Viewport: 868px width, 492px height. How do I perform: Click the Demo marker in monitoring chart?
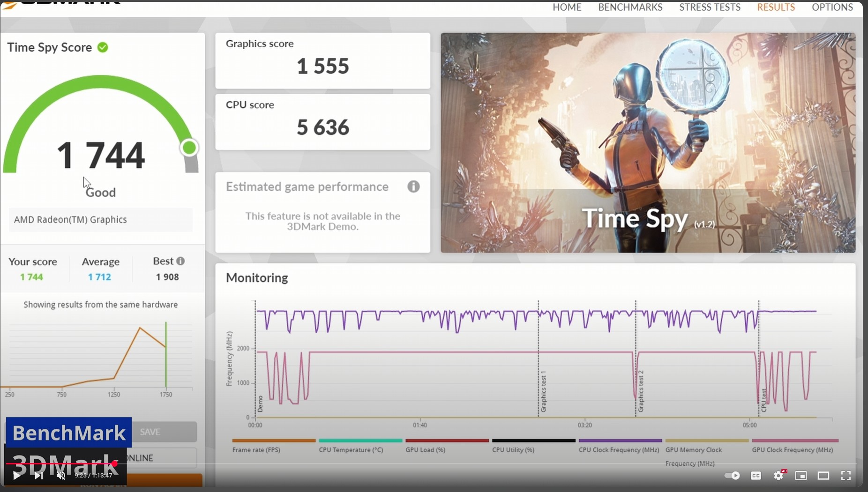coord(261,404)
